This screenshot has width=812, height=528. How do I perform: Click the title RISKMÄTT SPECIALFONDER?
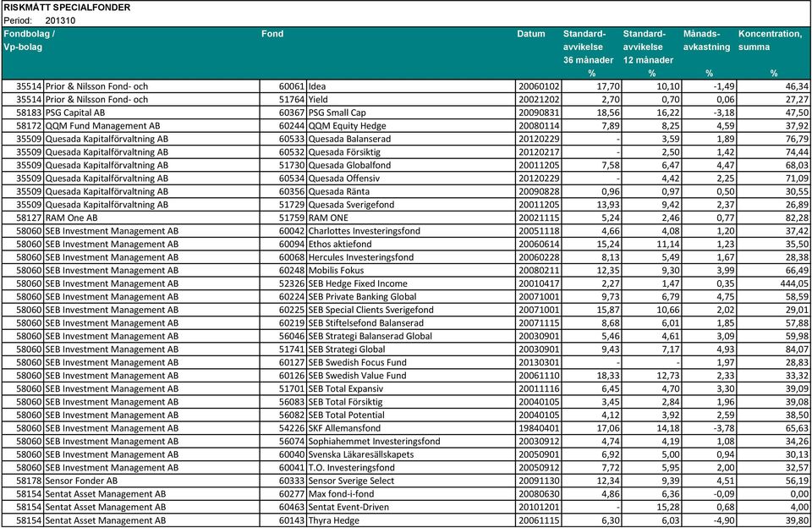[67, 8]
